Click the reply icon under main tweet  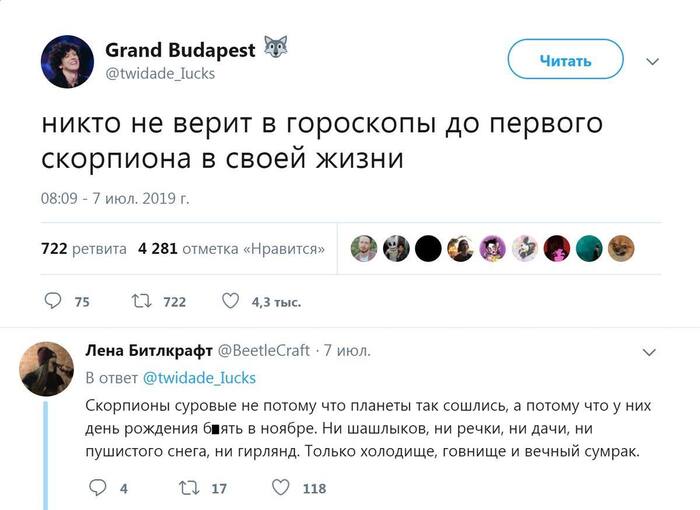(x=54, y=300)
